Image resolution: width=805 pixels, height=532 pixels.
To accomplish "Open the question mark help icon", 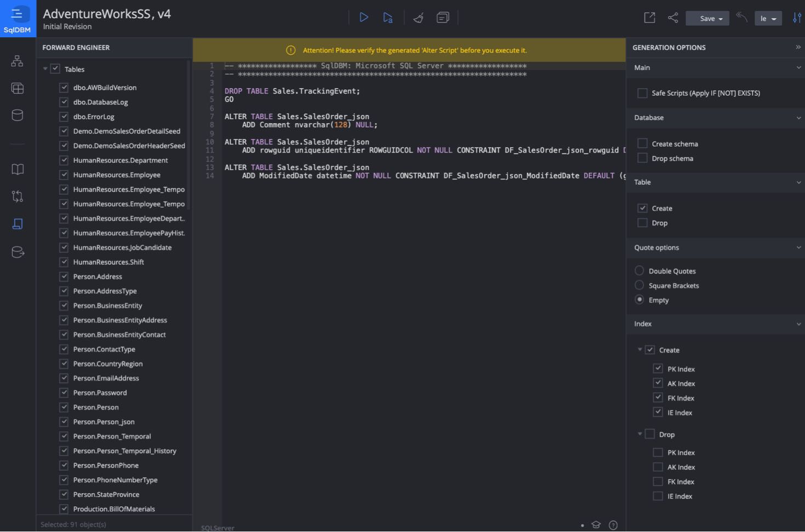I will coord(613,525).
